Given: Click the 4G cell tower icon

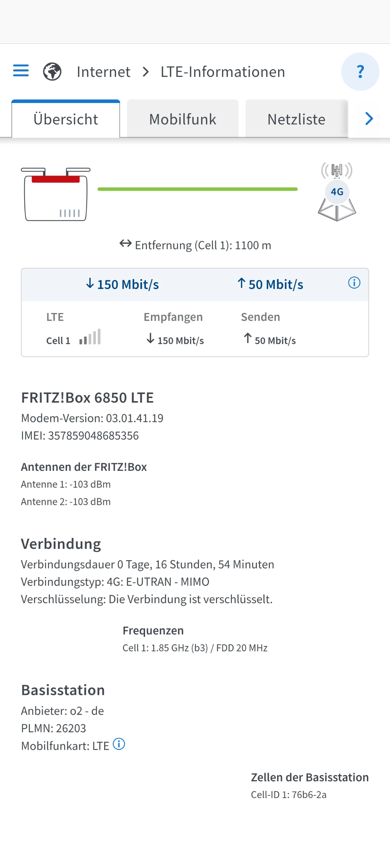Looking at the screenshot, I should point(337,192).
